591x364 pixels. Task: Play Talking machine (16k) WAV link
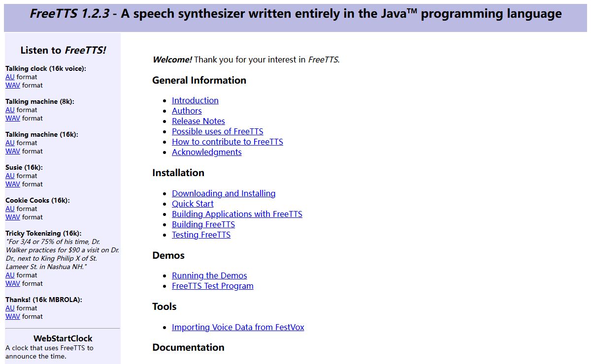(x=13, y=151)
